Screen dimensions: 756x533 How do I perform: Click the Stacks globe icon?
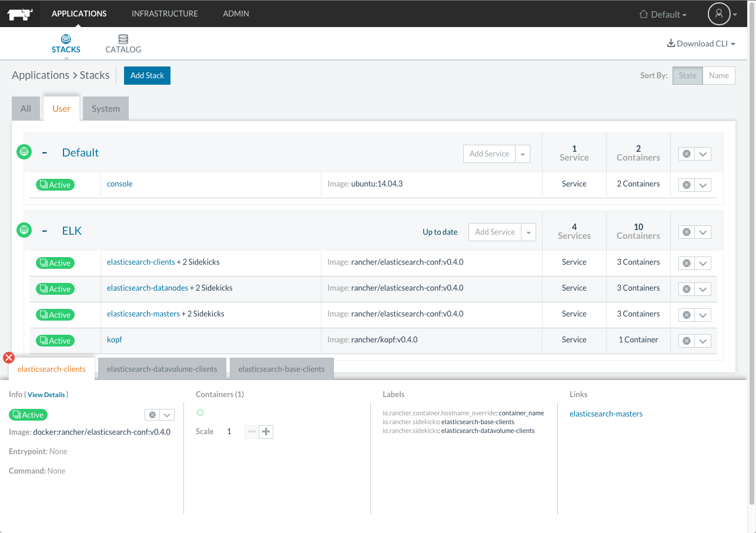tap(66, 39)
